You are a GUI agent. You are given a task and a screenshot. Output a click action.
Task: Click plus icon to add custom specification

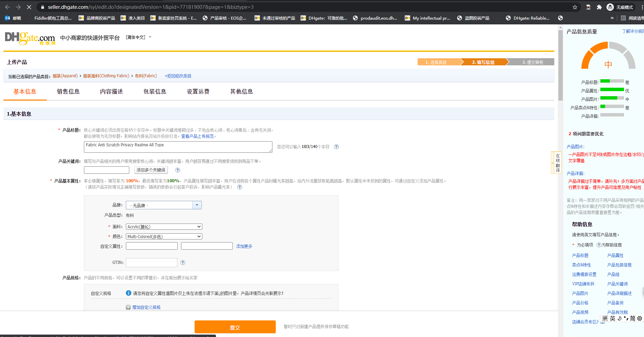point(128,307)
